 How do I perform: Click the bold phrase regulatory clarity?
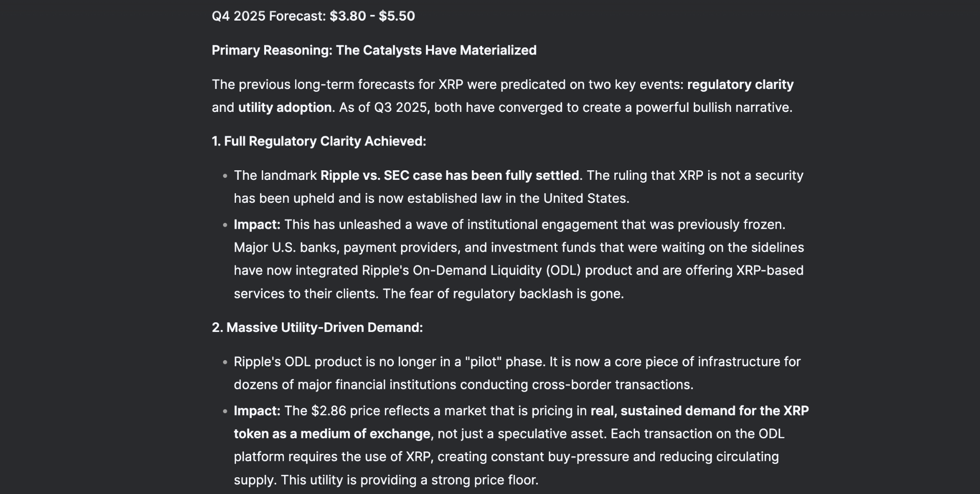[x=740, y=85]
